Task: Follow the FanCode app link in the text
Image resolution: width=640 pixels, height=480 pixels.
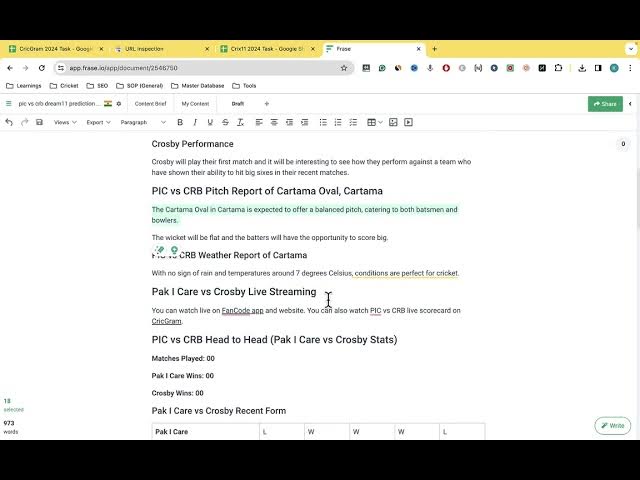Action: [242, 311]
